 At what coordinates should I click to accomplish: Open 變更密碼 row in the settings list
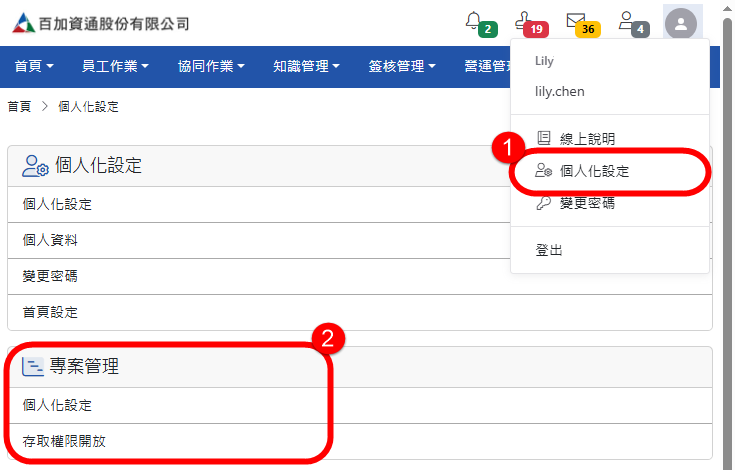pyautogui.click(x=360, y=276)
